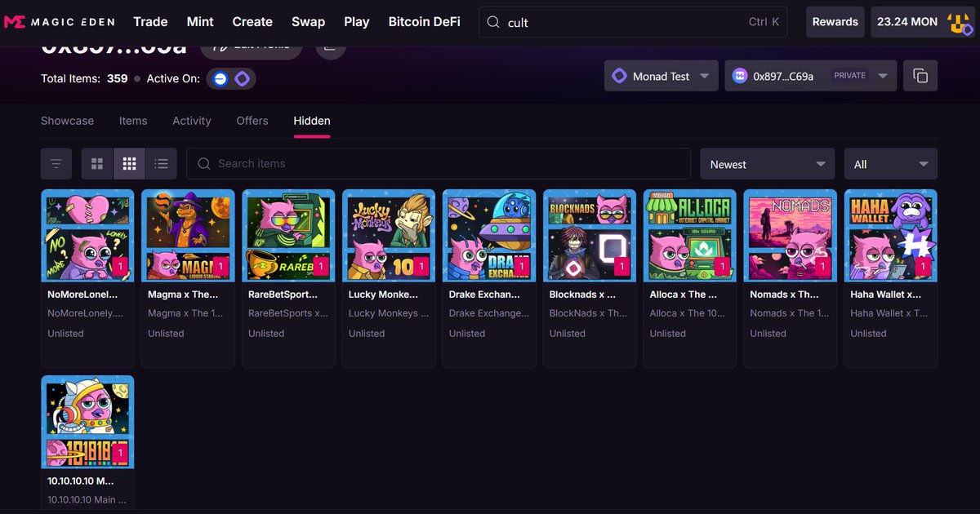Image resolution: width=980 pixels, height=514 pixels.
Task: Open the NoMoreLonely NFT thumbnail
Action: pos(87,236)
